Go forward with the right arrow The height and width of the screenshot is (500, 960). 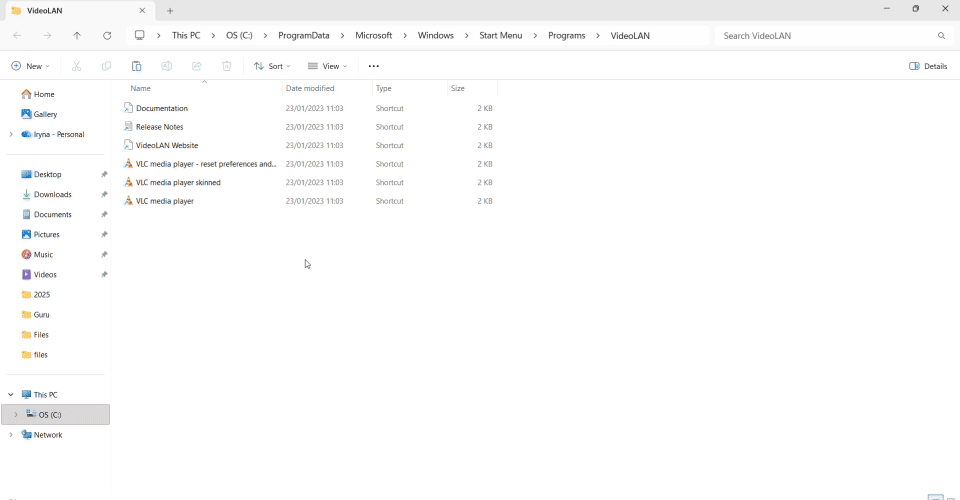click(47, 35)
